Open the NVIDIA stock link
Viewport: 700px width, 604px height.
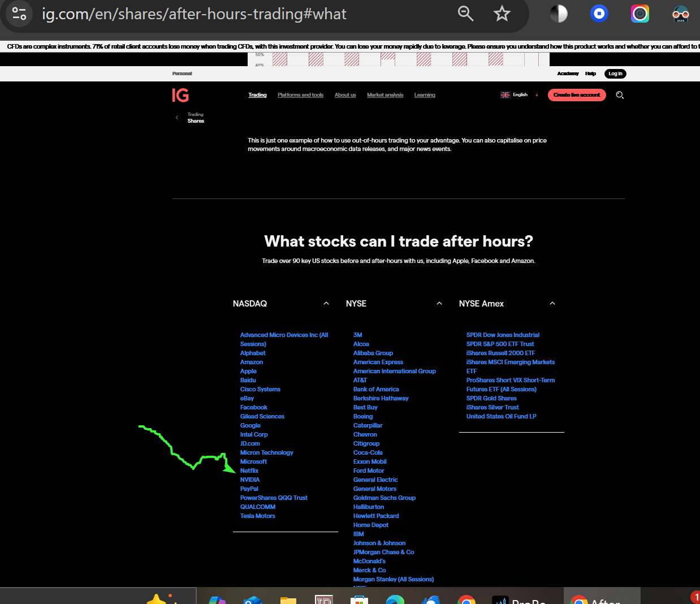pyautogui.click(x=250, y=480)
